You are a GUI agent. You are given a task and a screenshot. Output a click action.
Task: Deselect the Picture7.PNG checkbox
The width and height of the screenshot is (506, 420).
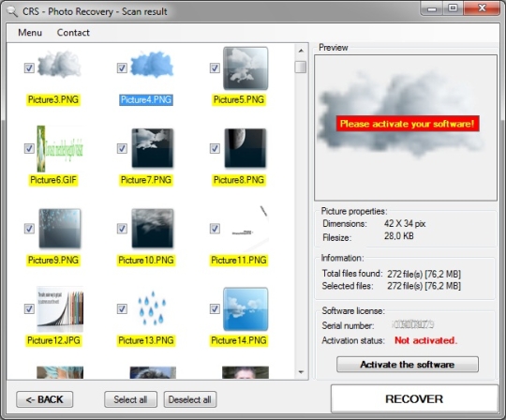pyautogui.click(x=122, y=148)
